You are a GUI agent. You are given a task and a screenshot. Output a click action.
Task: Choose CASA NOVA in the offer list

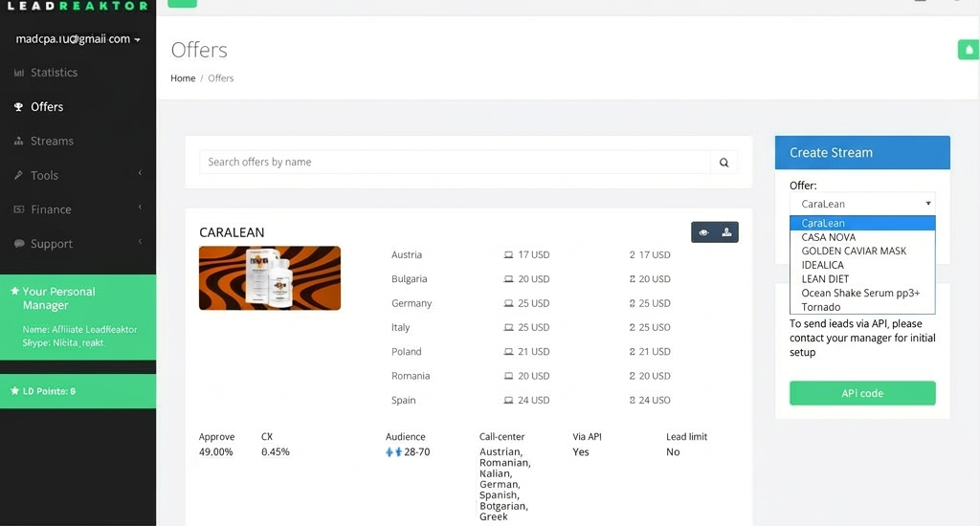[862, 237]
